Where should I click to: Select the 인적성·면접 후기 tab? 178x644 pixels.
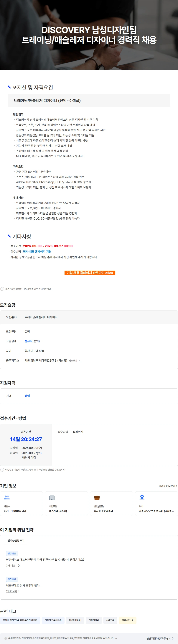coord(16,540)
